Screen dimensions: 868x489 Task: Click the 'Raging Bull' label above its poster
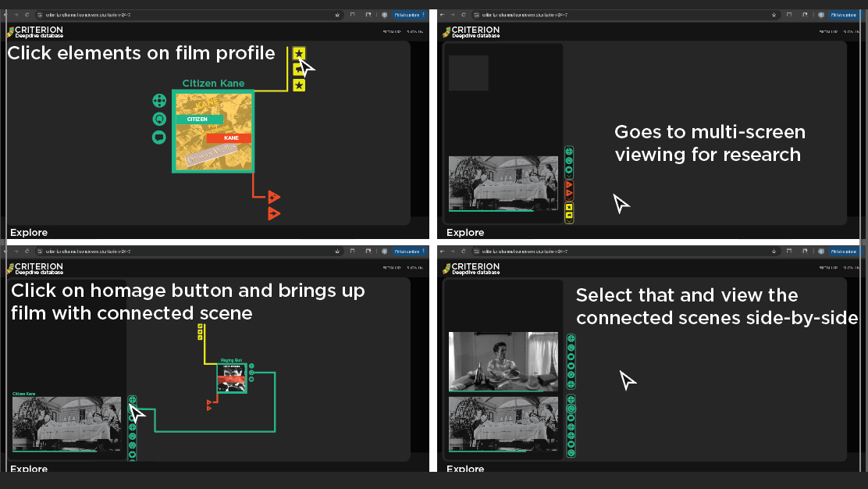click(x=231, y=360)
